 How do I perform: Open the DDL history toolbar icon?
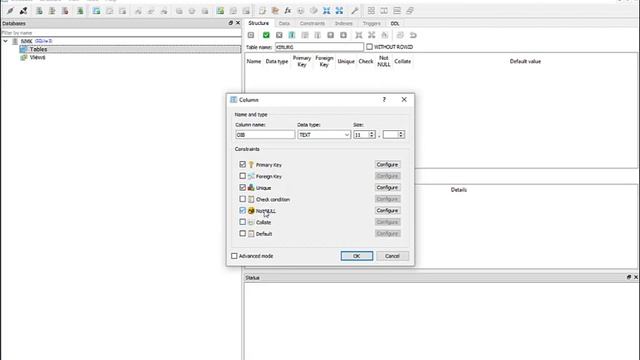275,11
